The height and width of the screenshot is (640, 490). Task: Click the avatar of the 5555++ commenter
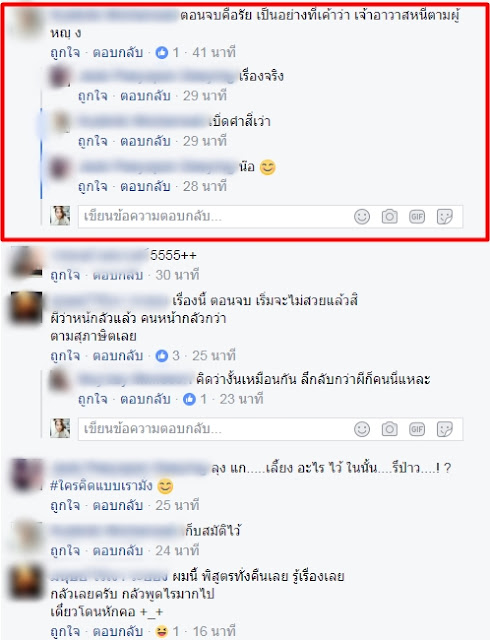(x=26, y=262)
